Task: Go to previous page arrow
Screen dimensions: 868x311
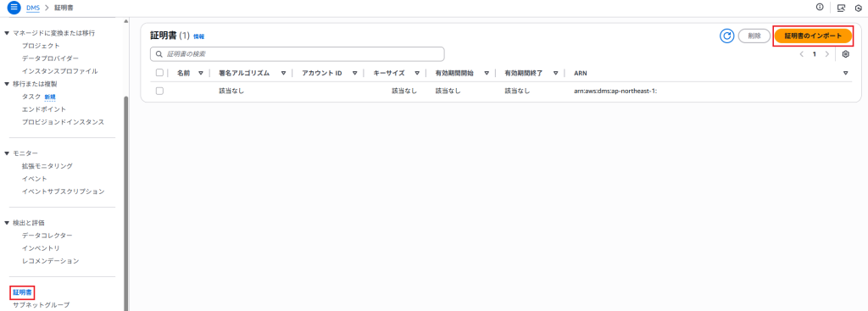Action: click(802, 54)
